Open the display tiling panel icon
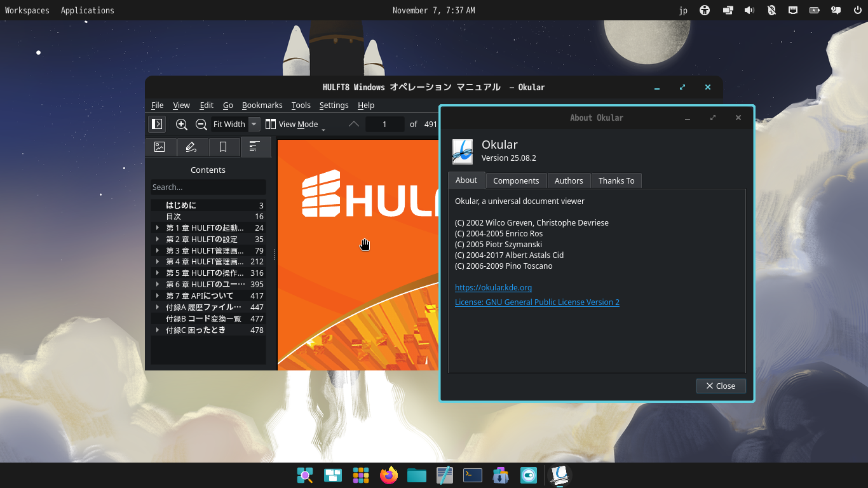 click(728, 10)
